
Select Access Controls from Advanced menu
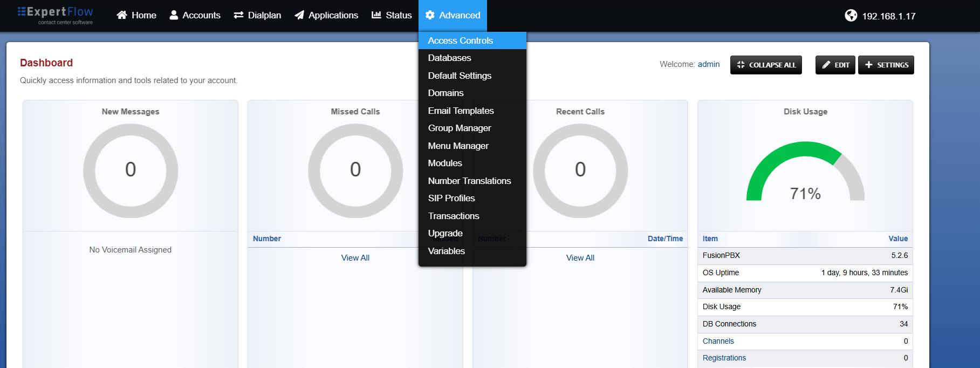(x=472, y=40)
